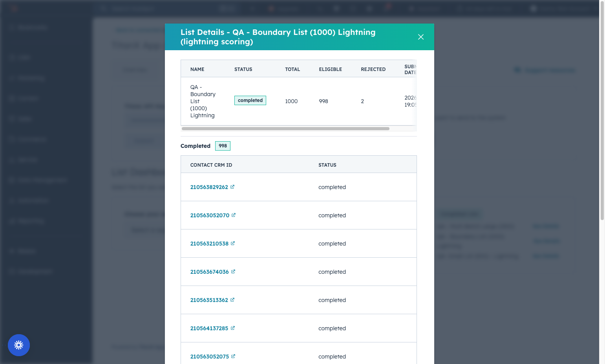Click the REJECTED column header
This screenshot has height=364, width=605.
(x=373, y=69)
